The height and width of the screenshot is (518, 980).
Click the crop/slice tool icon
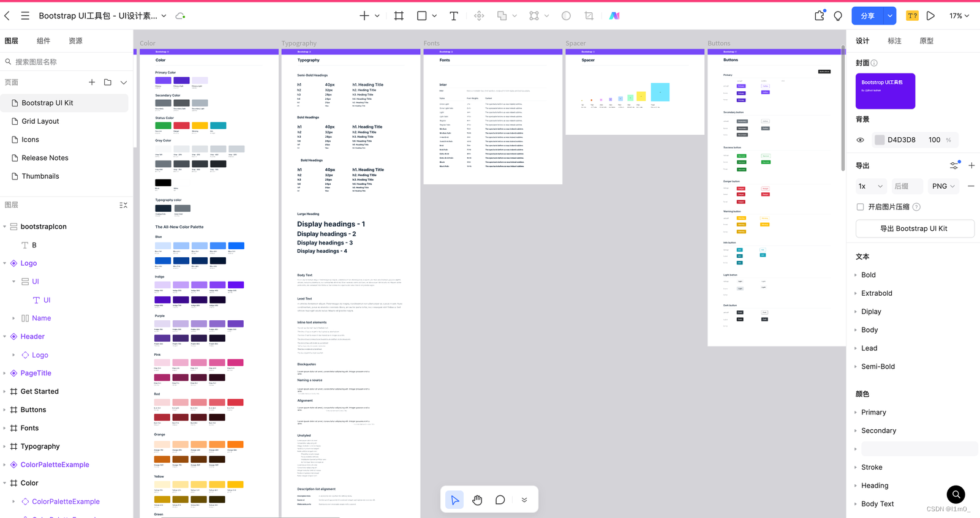[x=589, y=16]
